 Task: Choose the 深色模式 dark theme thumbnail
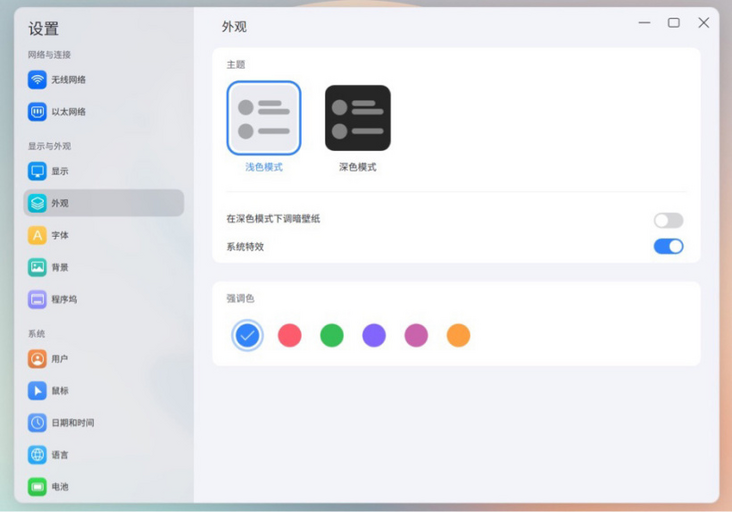pyautogui.click(x=358, y=118)
